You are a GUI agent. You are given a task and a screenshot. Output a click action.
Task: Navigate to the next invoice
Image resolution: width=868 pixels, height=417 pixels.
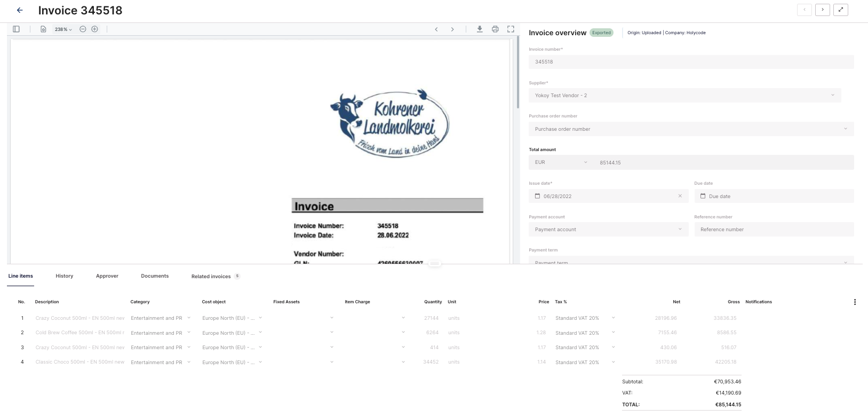(823, 10)
